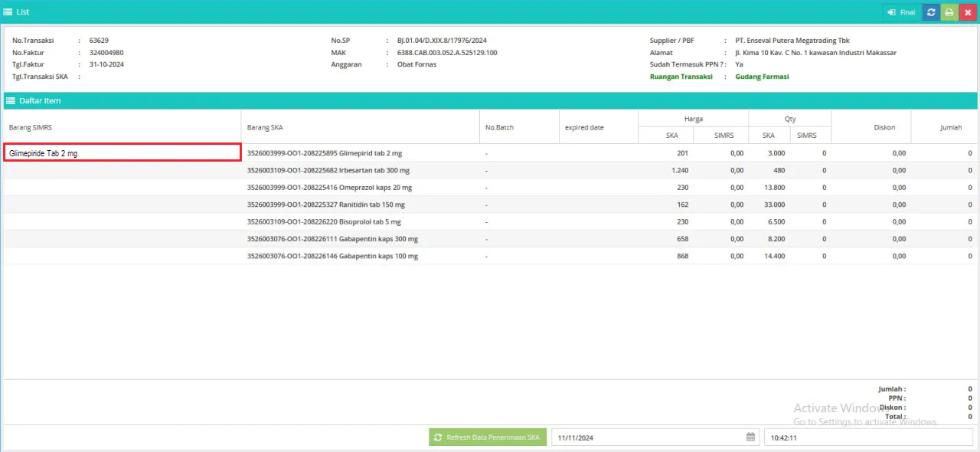980x452 pixels.
Task: Open the calendar date picker icon
Action: [750, 437]
